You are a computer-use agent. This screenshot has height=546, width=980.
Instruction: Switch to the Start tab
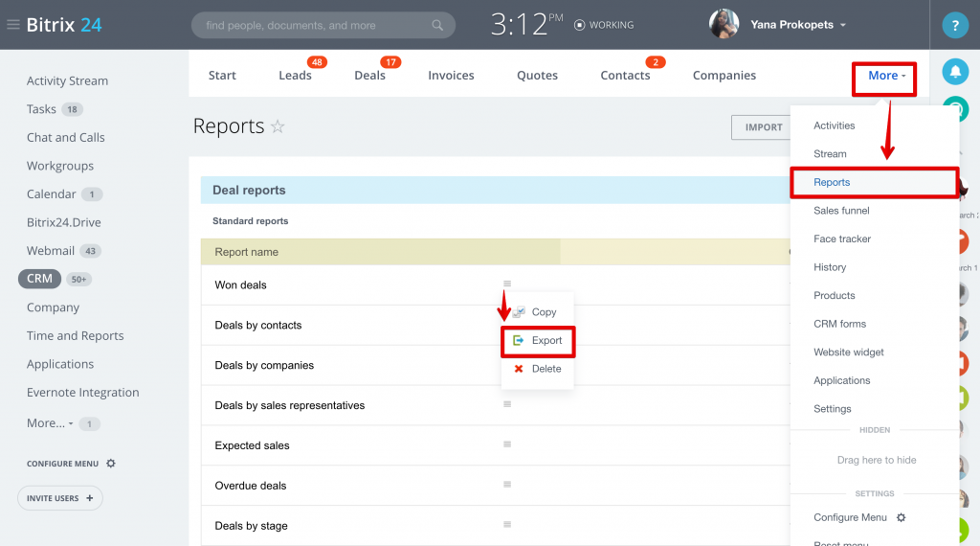[222, 76]
